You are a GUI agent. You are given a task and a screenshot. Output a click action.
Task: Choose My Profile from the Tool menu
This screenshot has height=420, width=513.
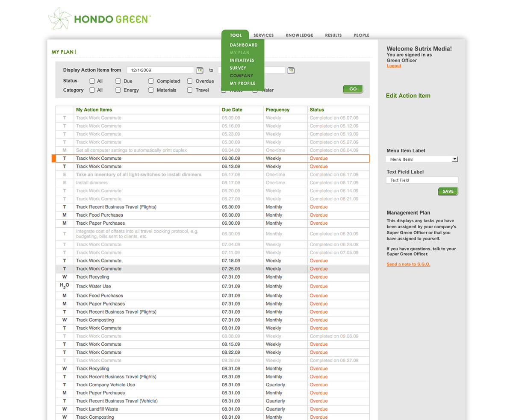[242, 83]
